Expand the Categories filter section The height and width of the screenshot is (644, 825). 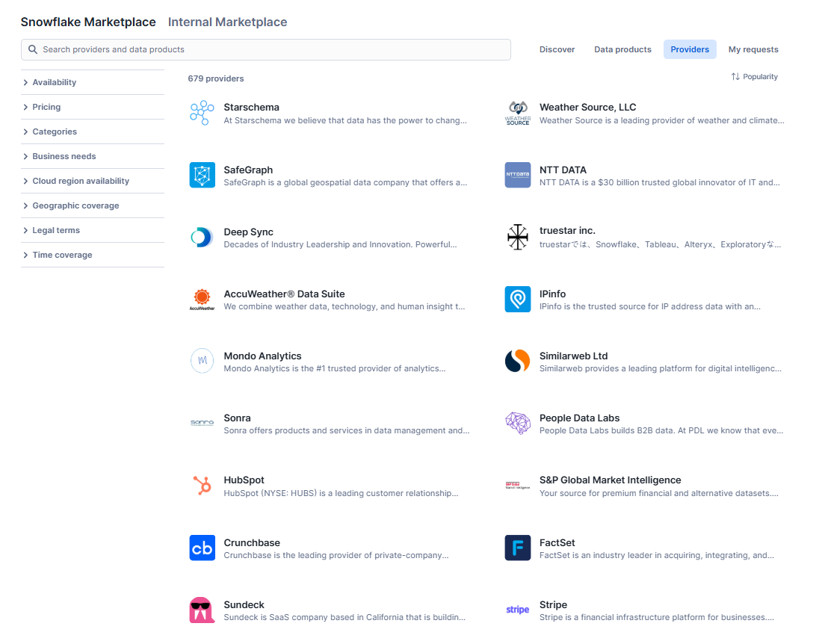point(55,131)
